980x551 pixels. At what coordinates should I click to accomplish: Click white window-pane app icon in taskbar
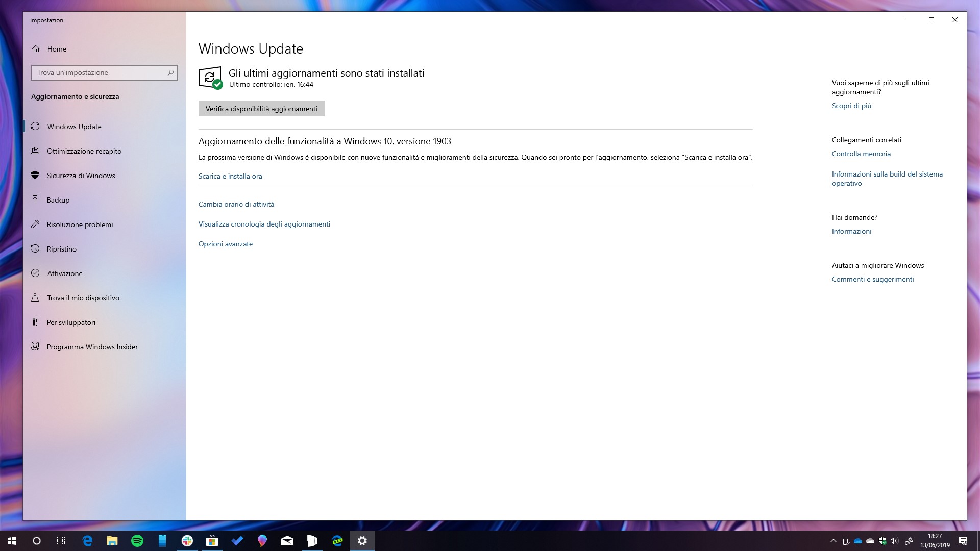(312, 541)
